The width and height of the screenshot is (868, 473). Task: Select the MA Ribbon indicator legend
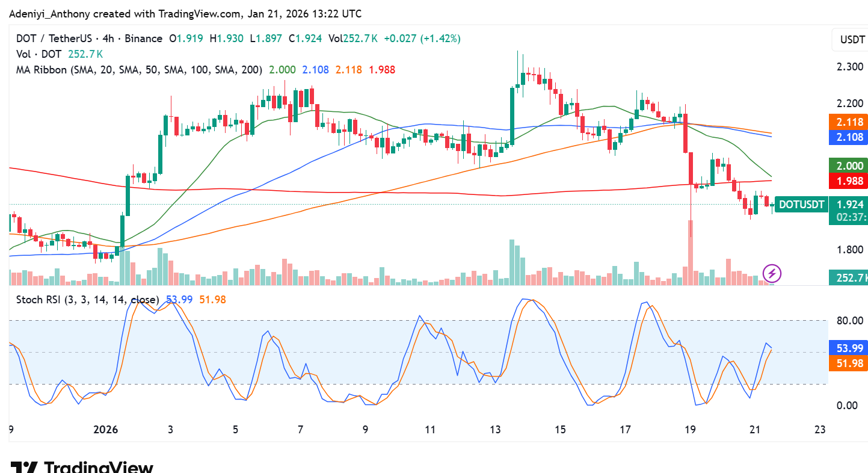[x=139, y=70]
